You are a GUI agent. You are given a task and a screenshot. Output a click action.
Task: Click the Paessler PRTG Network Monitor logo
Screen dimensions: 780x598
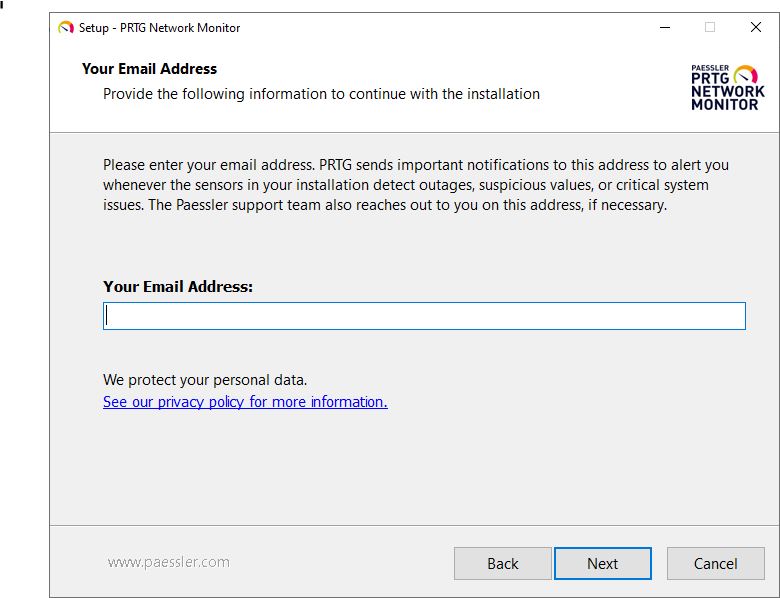click(728, 88)
